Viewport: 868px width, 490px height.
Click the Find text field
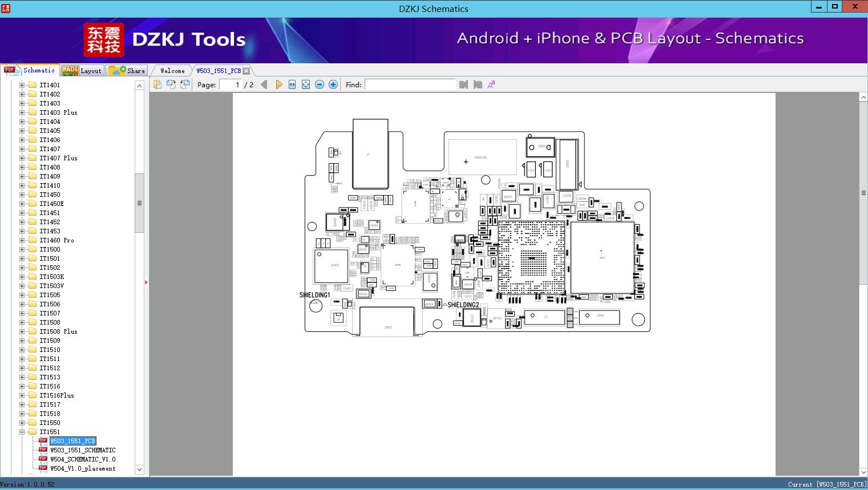[x=410, y=84]
